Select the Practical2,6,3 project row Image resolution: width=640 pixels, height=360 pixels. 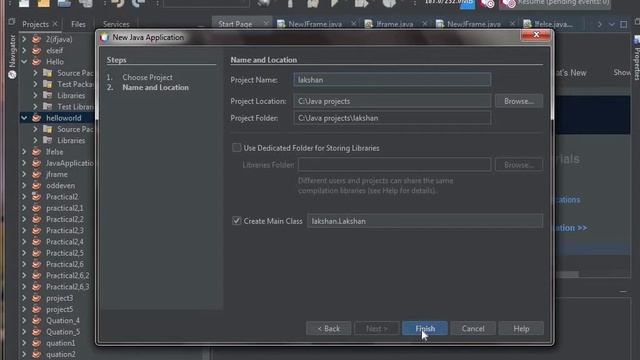tap(67, 287)
